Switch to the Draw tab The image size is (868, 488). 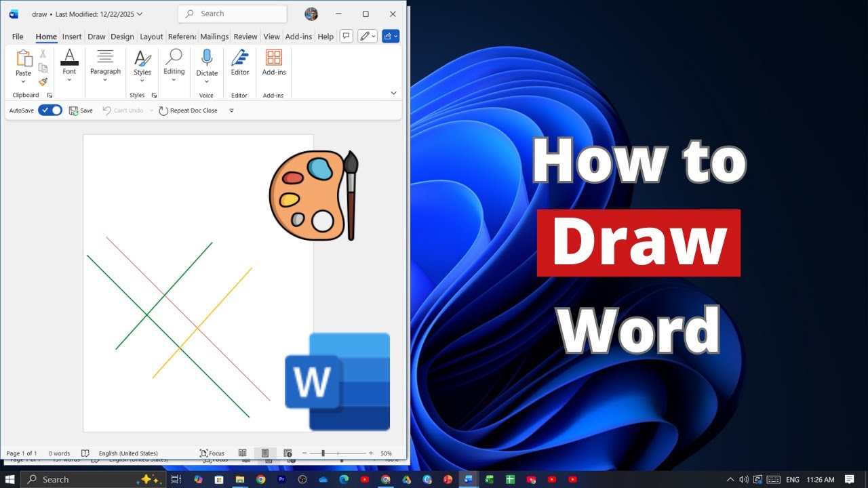pyautogui.click(x=96, y=37)
